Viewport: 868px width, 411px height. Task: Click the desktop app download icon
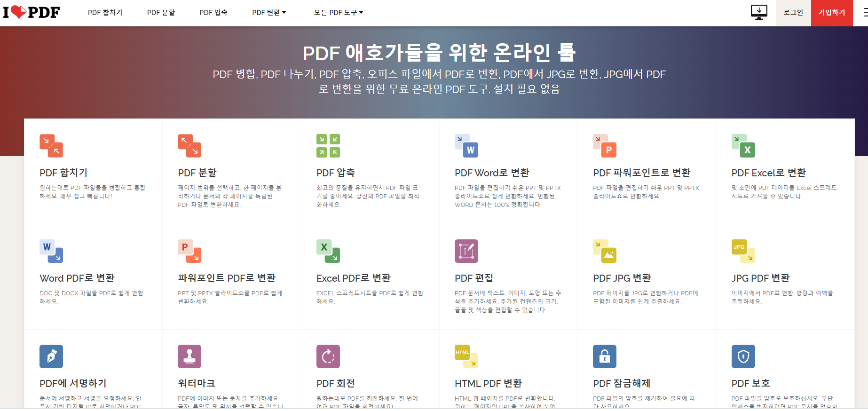coord(759,12)
